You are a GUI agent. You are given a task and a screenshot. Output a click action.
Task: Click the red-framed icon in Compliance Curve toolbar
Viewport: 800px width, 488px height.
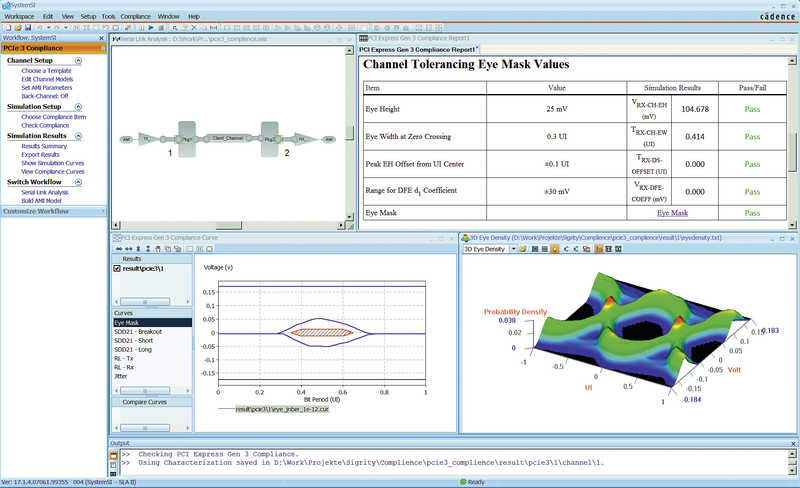pos(167,249)
